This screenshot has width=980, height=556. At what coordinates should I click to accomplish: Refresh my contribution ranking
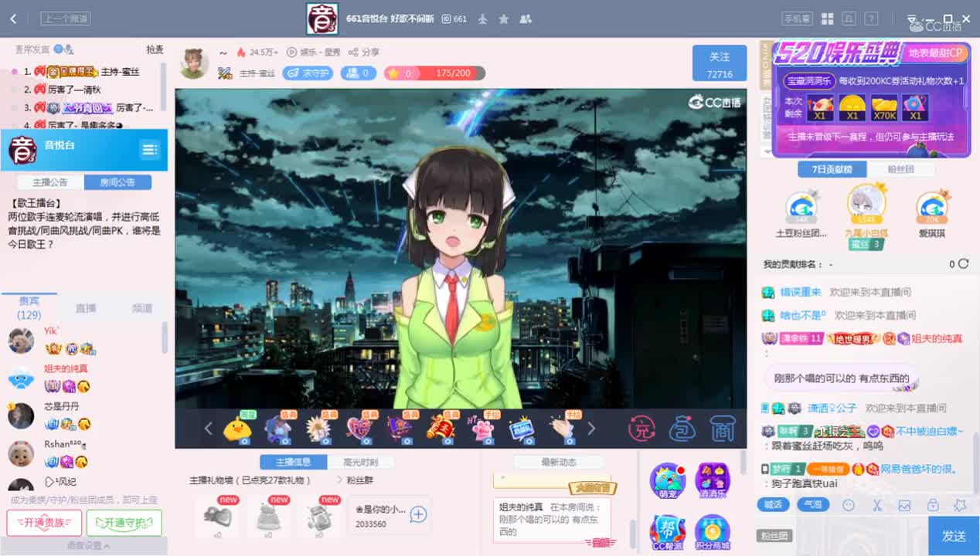(x=963, y=264)
